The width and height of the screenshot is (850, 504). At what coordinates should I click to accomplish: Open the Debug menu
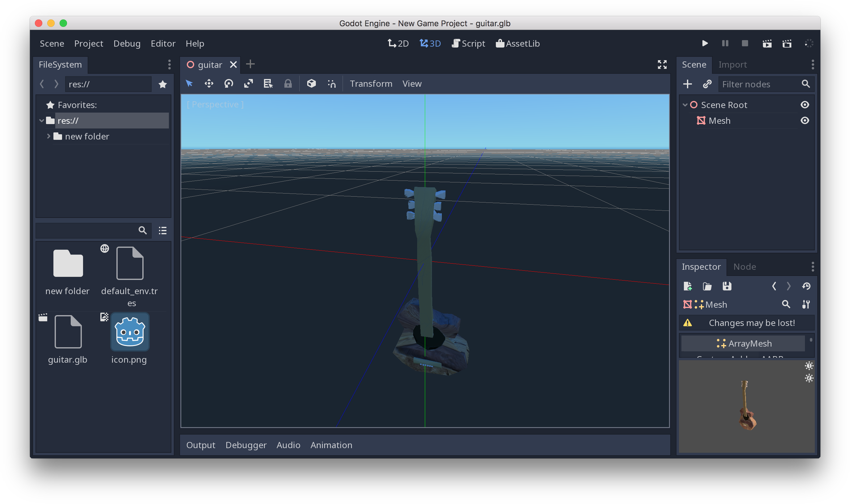point(127,44)
